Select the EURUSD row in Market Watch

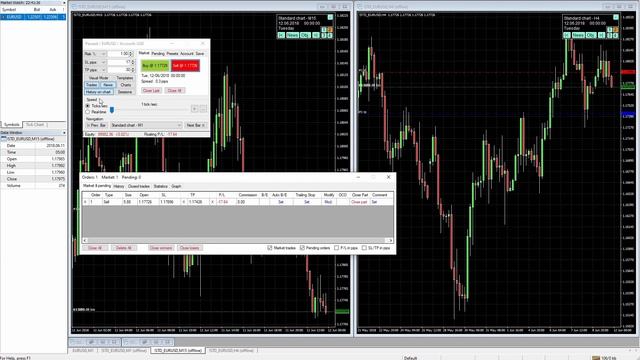tap(33, 17)
